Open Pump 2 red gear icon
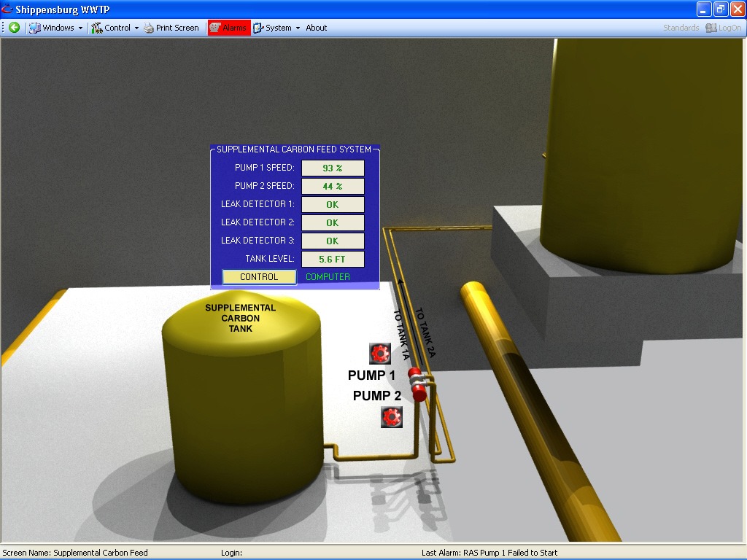 (x=392, y=417)
